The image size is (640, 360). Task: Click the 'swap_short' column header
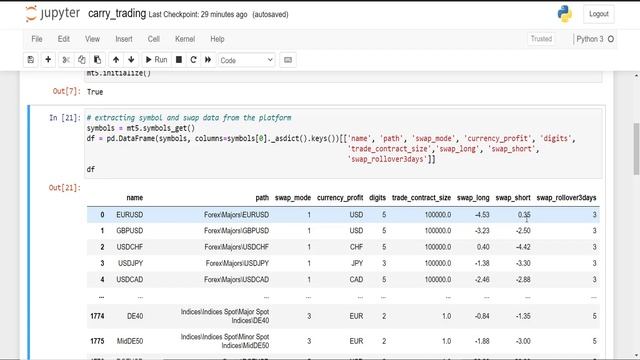[x=513, y=198]
